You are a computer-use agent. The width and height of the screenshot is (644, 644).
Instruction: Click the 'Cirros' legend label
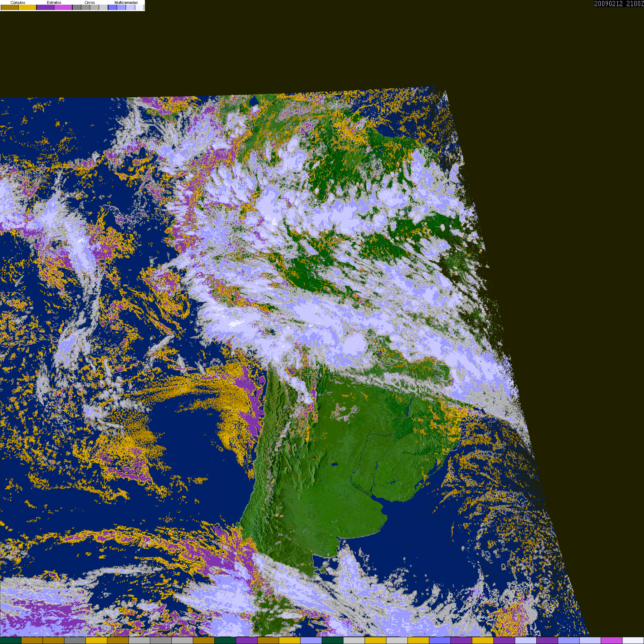(x=90, y=3)
